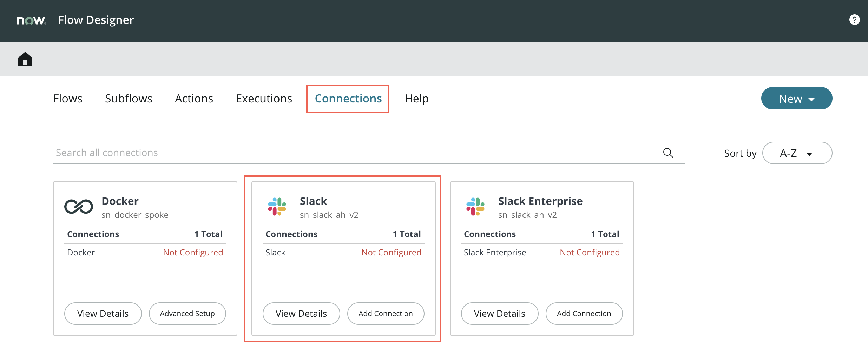
Task: Click the Flow Designer title text
Action: [96, 20]
